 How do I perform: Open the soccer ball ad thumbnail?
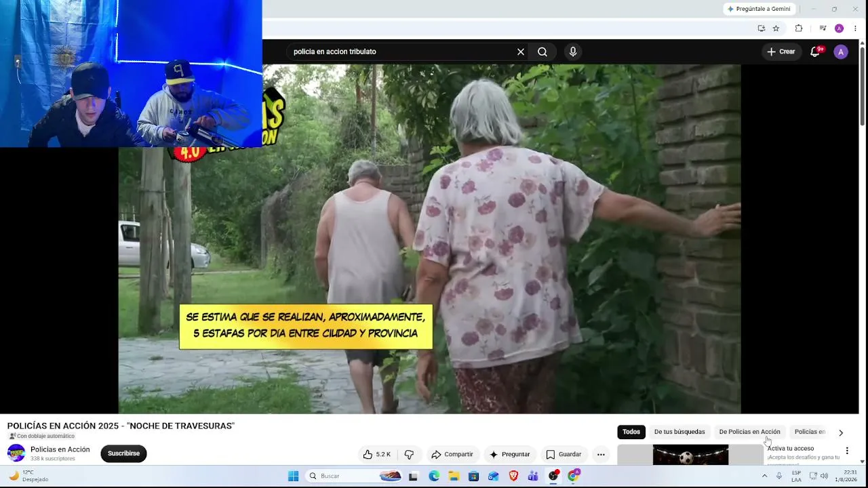pyautogui.click(x=690, y=455)
